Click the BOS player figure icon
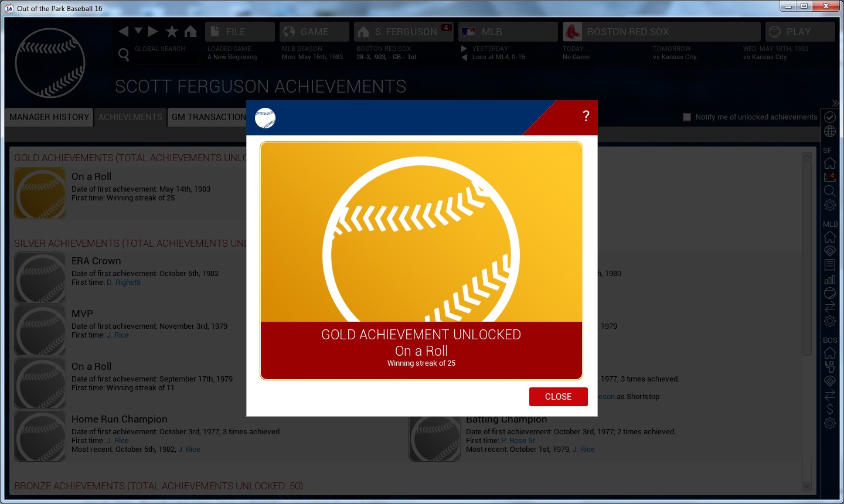Viewport: 844px width, 504px height. click(x=830, y=367)
